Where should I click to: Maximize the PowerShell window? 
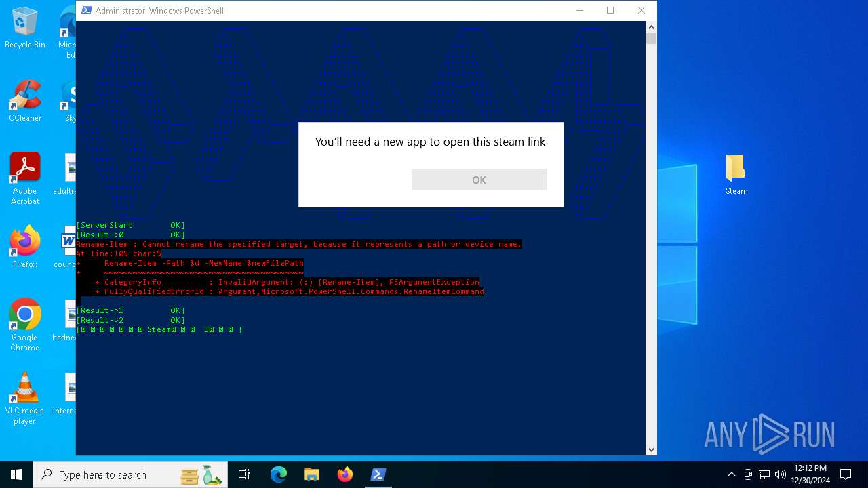click(x=610, y=10)
